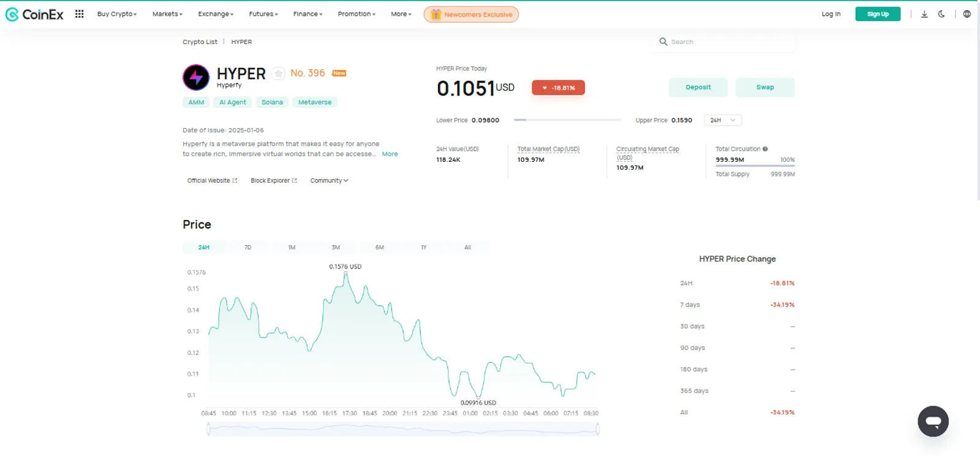980x456 pixels.
Task: Go to Crypto List breadcrumb
Action: [200, 42]
